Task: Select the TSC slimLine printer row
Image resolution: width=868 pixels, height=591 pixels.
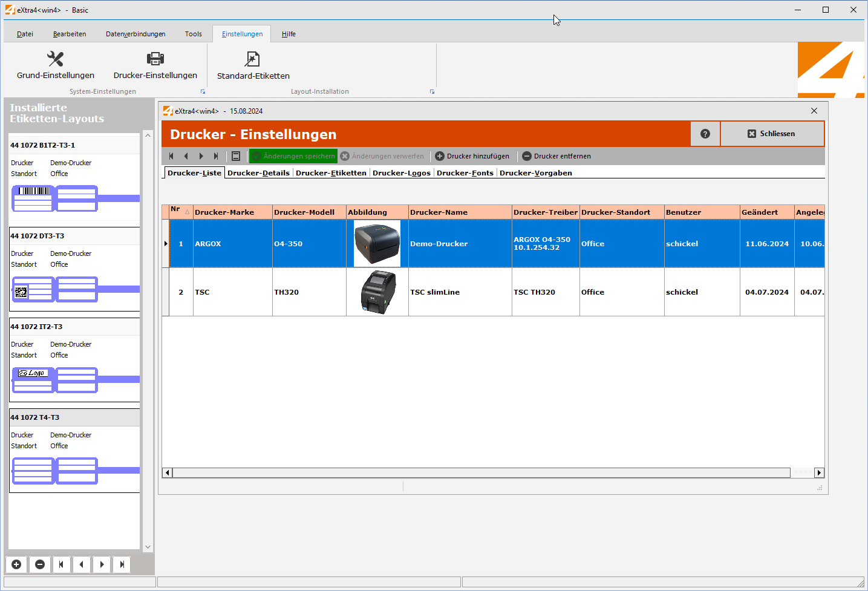Action: coord(435,292)
